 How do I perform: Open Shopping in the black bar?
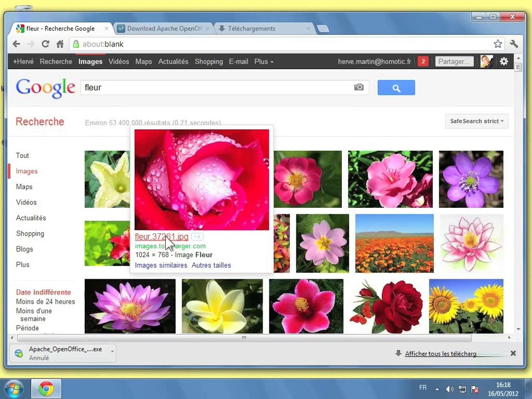[209, 62]
